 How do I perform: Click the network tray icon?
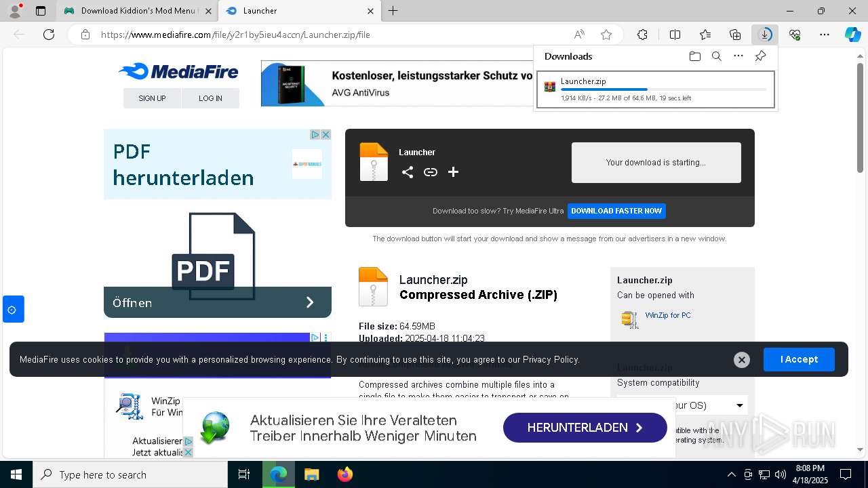[x=764, y=474]
